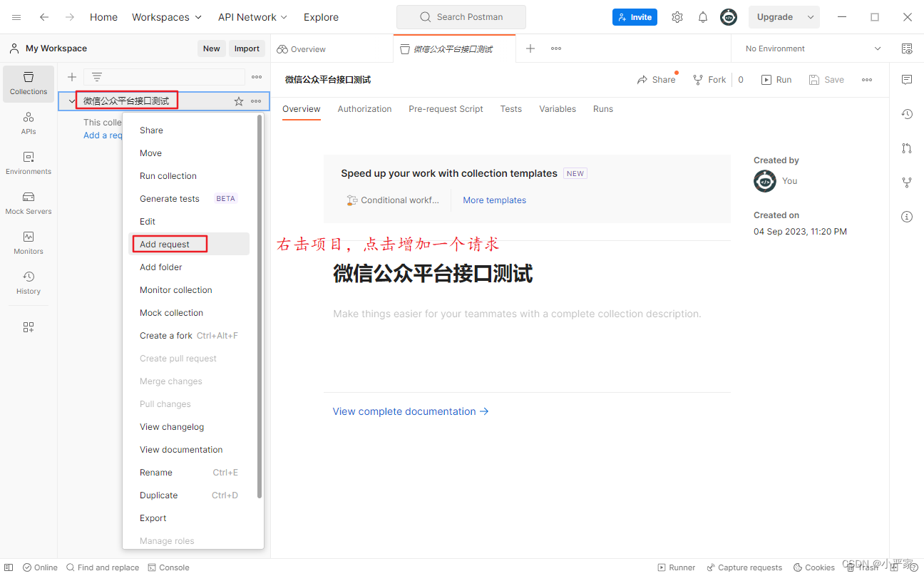Go forward with the right arrow
This screenshot has height=576, width=924.
click(x=70, y=17)
